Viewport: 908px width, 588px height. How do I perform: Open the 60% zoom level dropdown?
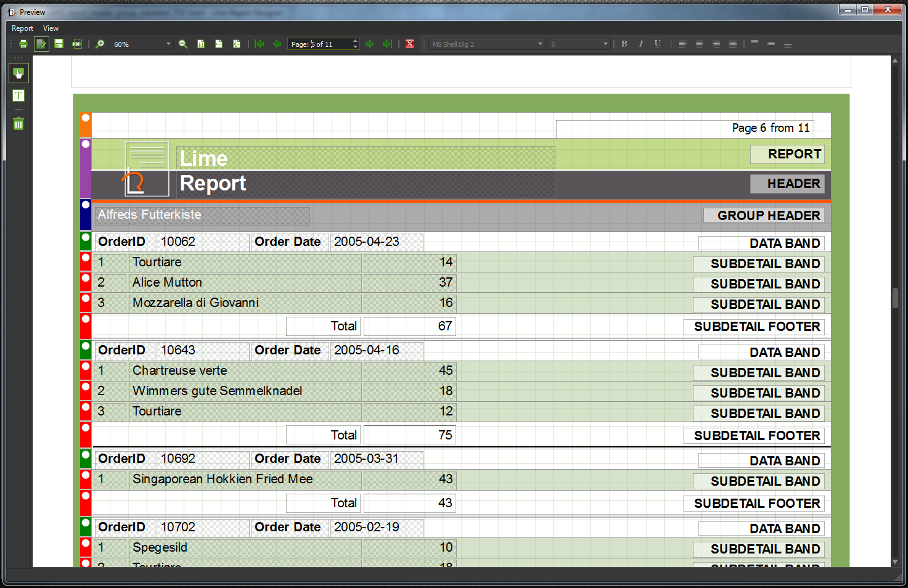click(x=142, y=44)
